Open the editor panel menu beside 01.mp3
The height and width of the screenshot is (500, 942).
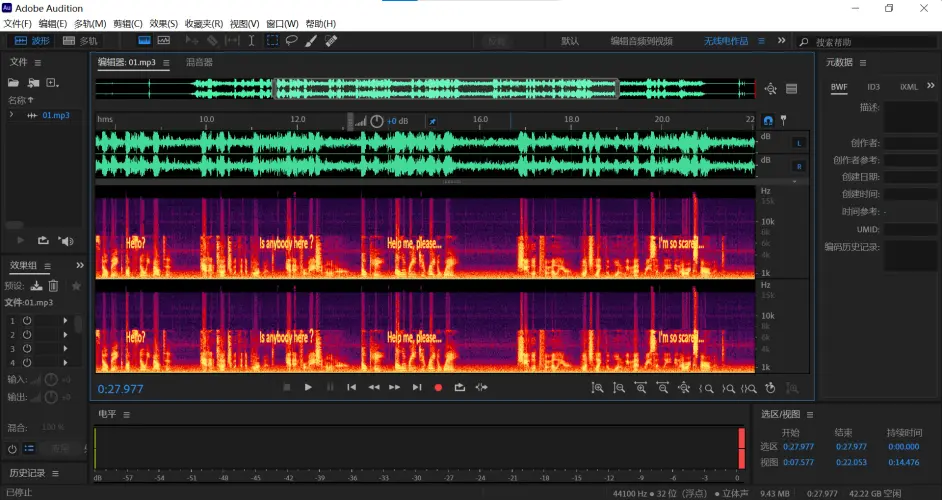(166, 62)
